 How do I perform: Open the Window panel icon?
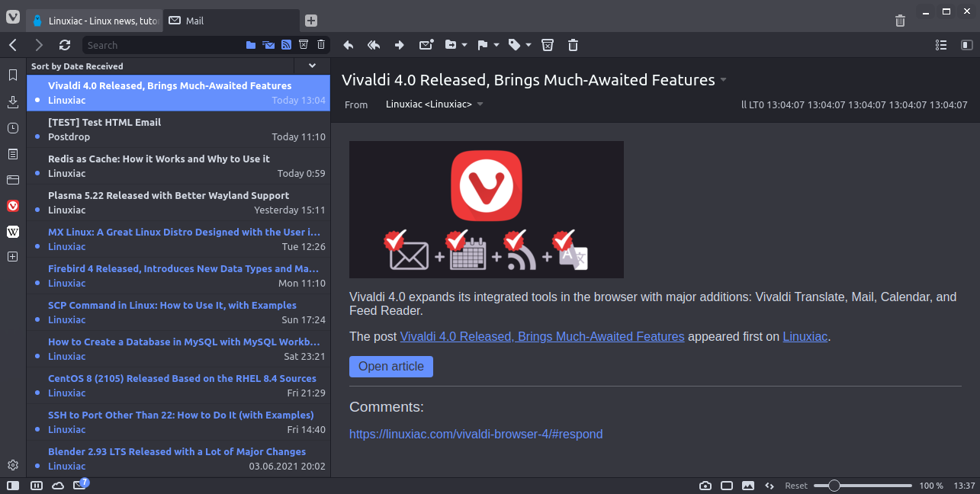pyautogui.click(x=13, y=180)
